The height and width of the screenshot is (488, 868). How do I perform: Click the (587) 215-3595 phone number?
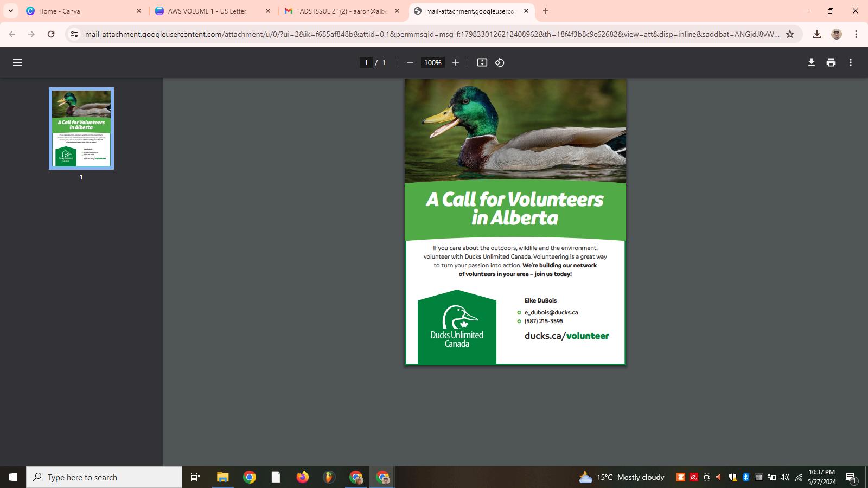[x=544, y=321]
